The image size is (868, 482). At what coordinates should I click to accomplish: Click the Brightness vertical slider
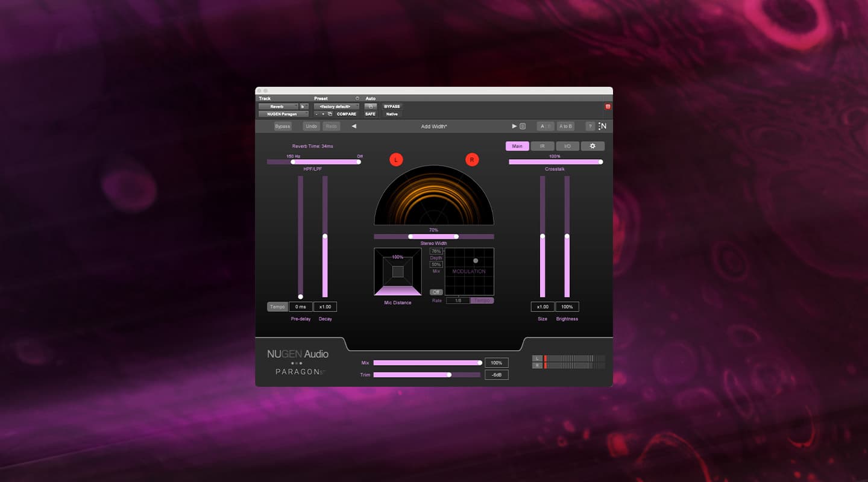pyautogui.click(x=567, y=236)
